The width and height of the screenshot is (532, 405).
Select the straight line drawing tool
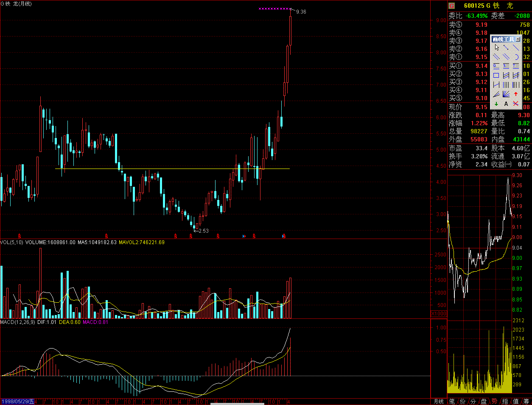click(x=515, y=47)
